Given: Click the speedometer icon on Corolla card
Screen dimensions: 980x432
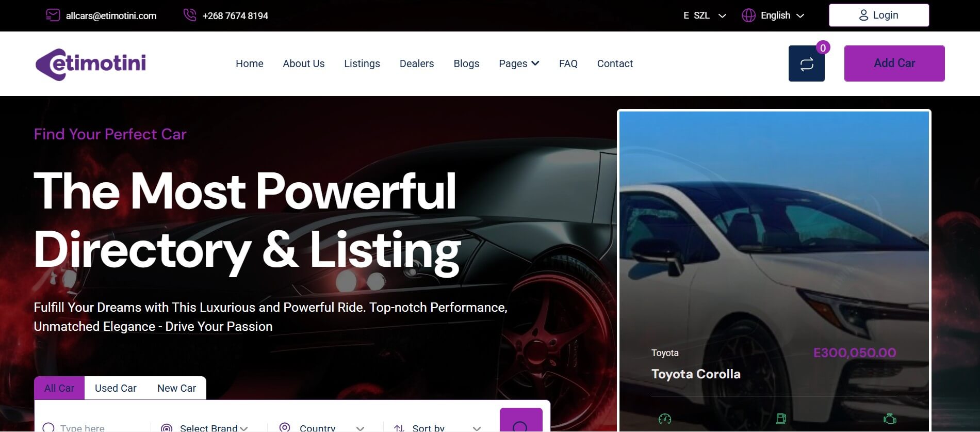Looking at the screenshot, I should [665, 419].
